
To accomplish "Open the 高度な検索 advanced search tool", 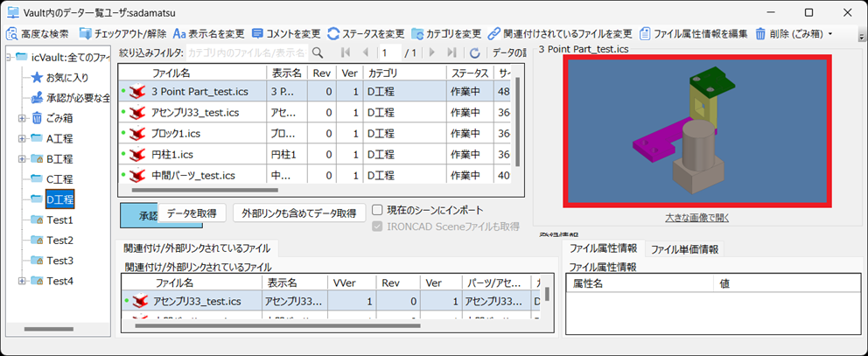I will tap(37, 34).
